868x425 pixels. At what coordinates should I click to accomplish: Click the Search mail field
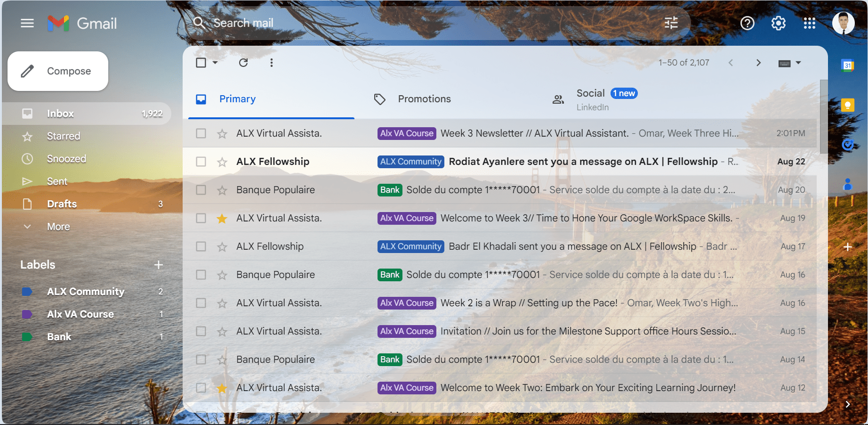pyautogui.click(x=438, y=23)
